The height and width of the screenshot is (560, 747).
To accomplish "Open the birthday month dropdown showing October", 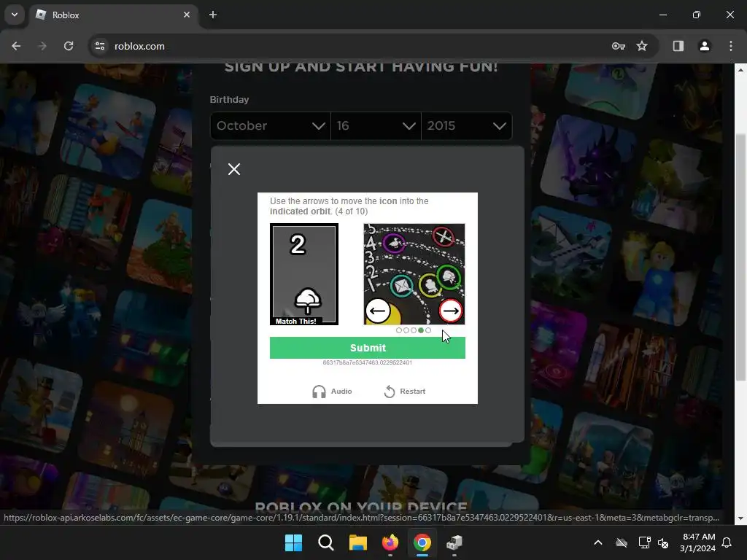I will pyautogui.click(x=270, y=125).
